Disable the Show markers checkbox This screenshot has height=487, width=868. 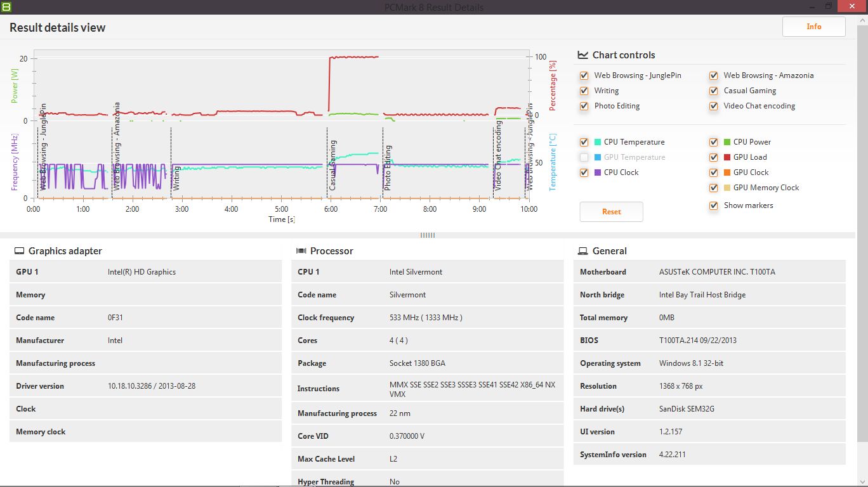click(x=714, y=205)
